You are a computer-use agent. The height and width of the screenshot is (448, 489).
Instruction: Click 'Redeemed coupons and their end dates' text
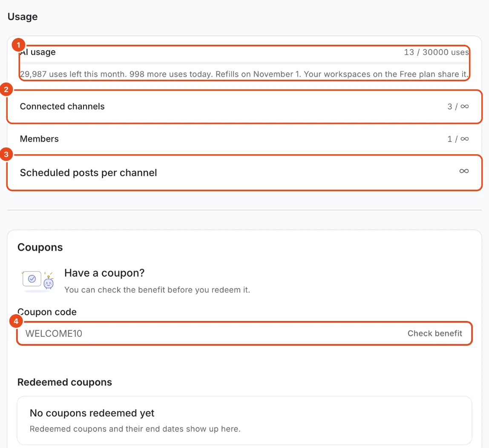point(135,429)
